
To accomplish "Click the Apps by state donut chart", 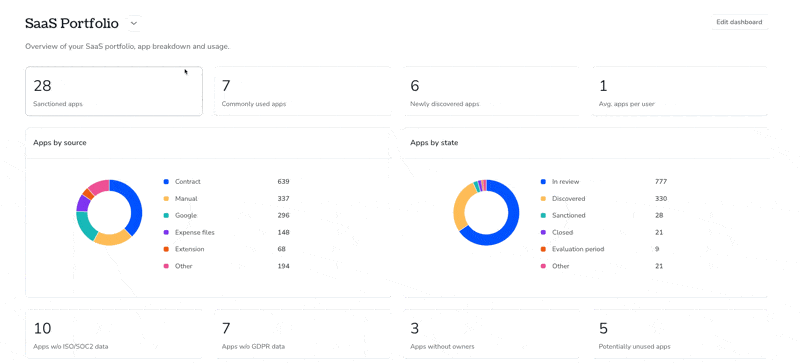I will (486, 212).
